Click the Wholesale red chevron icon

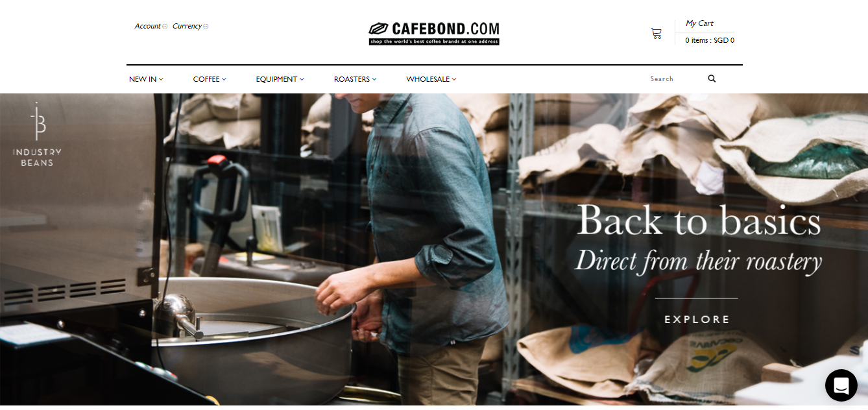[x=454, y=79]
